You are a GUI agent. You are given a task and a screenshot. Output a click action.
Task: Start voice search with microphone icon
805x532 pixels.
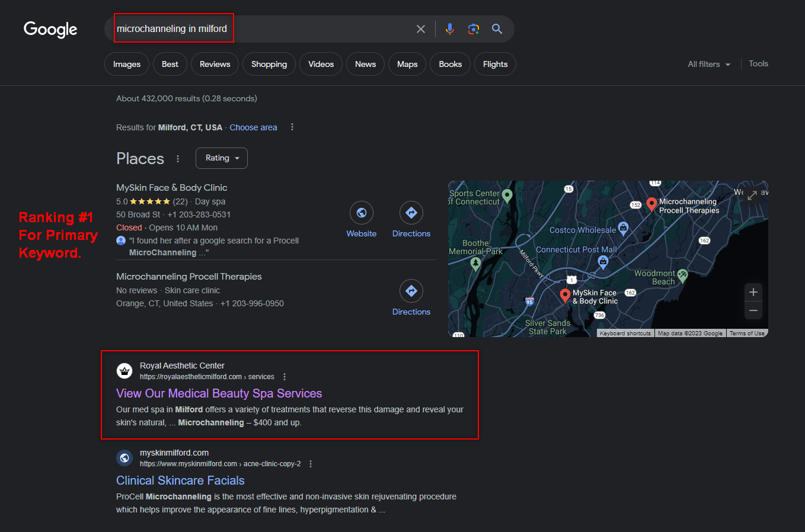(450, 29)
